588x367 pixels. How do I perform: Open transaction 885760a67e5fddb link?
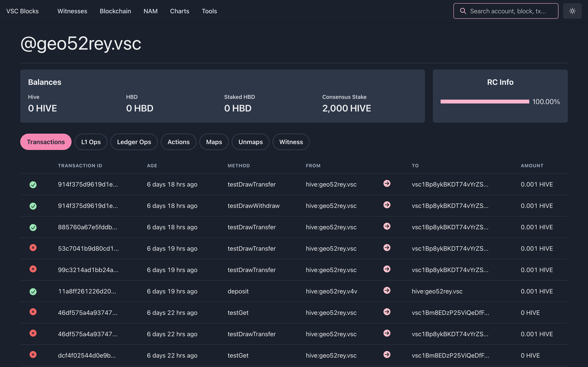[x=88, y=227]
